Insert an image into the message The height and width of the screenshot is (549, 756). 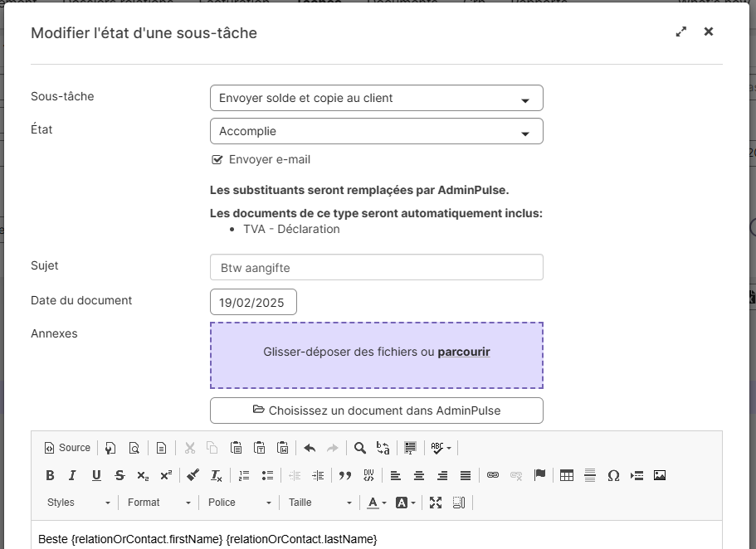coord(660,476)
